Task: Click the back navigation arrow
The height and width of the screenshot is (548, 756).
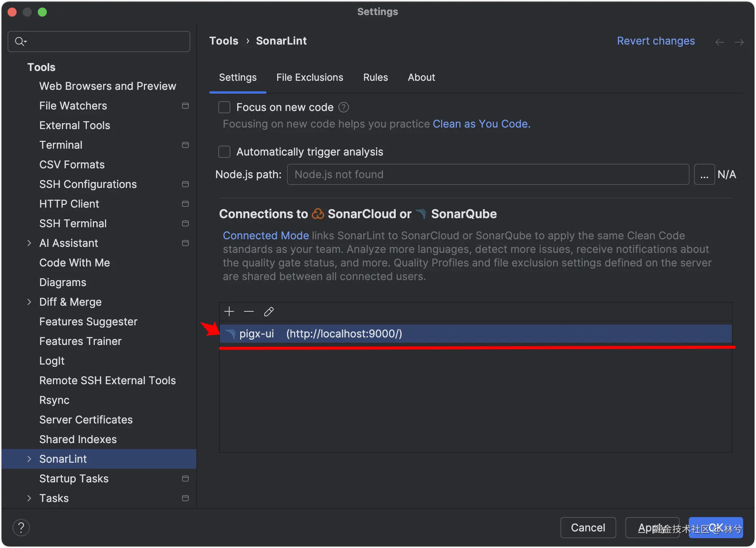Action: coord(719,42)
